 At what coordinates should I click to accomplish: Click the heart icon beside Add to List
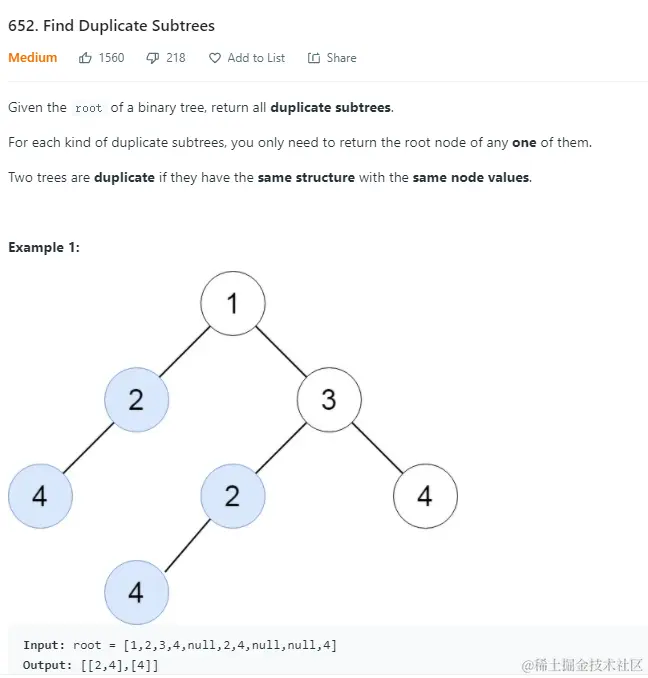pos(215,58)
